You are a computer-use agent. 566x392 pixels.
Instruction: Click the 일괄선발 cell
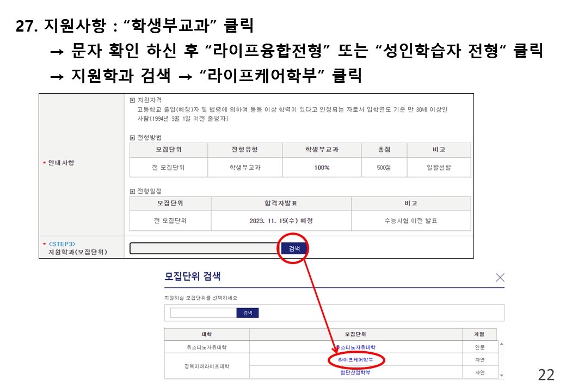tap(439, 168)
